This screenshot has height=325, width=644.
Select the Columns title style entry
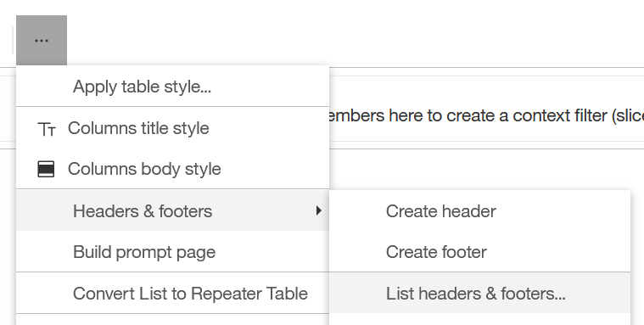click(x=172, y=128)
